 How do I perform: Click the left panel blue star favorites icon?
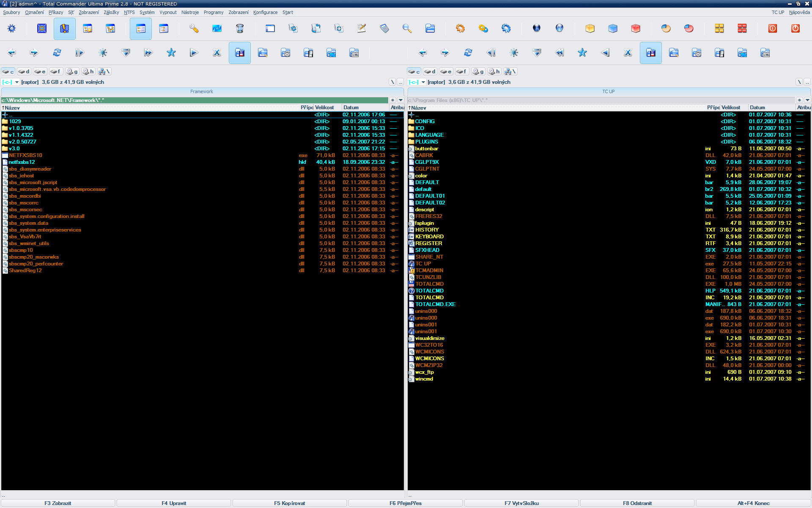(x=171, y=53)
